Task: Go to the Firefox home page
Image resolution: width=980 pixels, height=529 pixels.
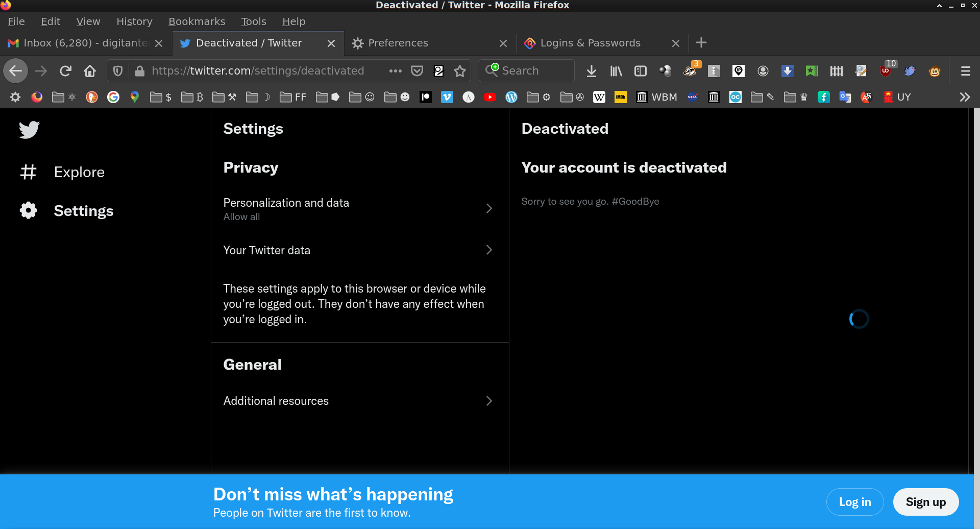Action: 90,71
